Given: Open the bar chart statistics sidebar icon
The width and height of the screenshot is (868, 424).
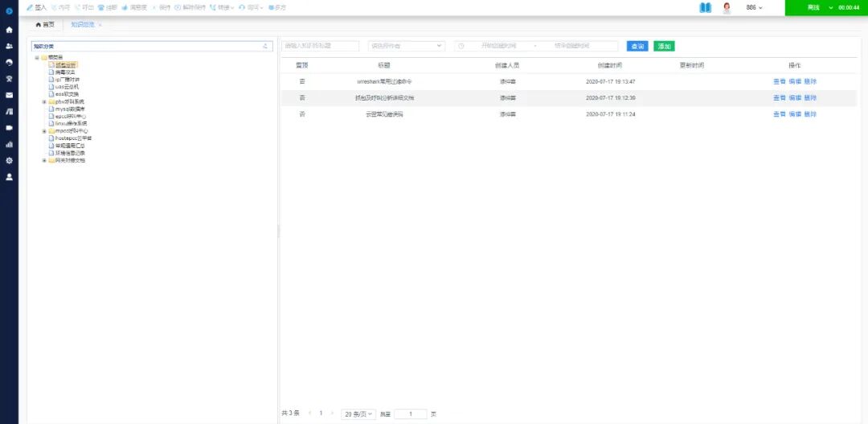Looking at the screenshot, I should pos(9,144).
